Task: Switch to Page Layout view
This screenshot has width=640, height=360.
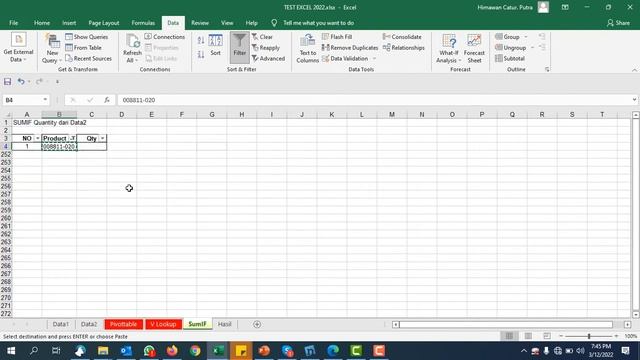Action: [528, 336]
